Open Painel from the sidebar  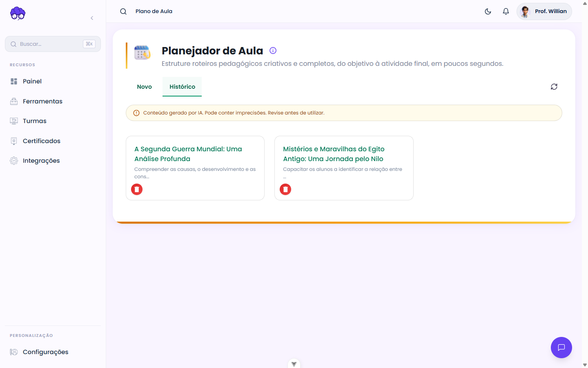[53, 81]
